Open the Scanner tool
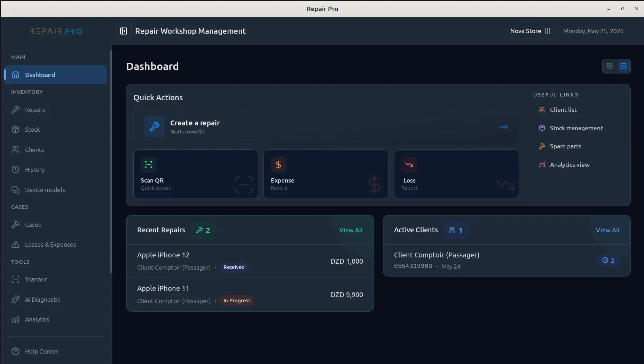The image size is (644, 364). [56, 279]
